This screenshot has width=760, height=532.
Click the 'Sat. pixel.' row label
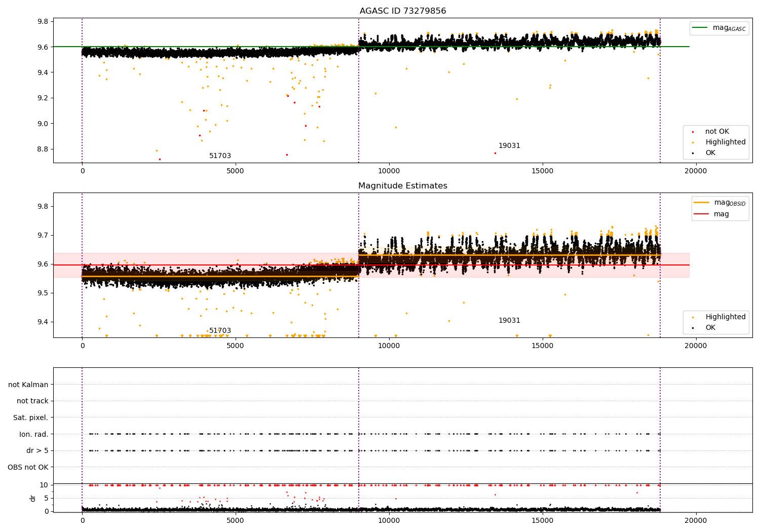coord(31,418)
